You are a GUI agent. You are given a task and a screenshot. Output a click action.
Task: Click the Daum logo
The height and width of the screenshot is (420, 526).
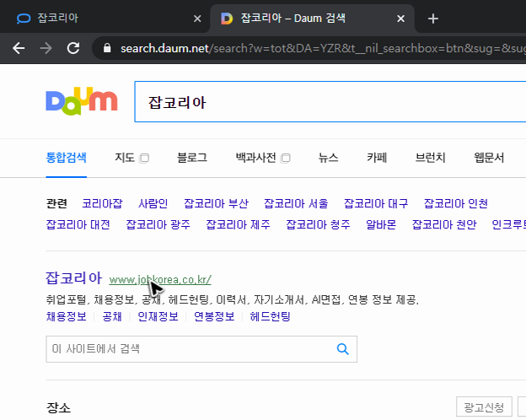coord(82,101)
